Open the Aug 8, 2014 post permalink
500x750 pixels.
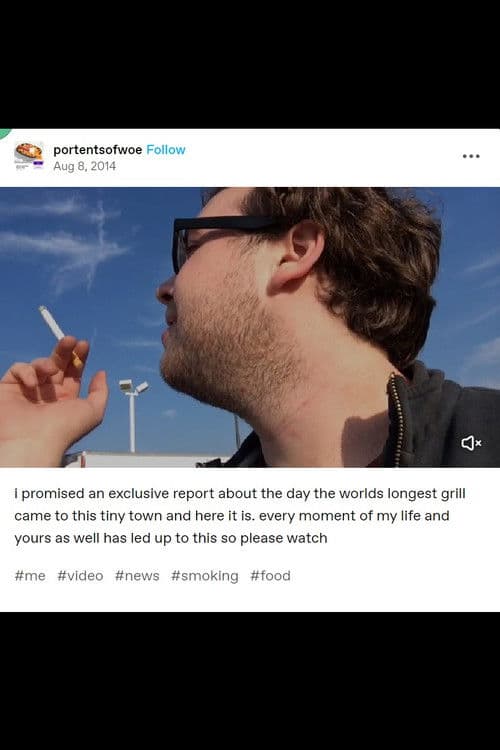85,166
